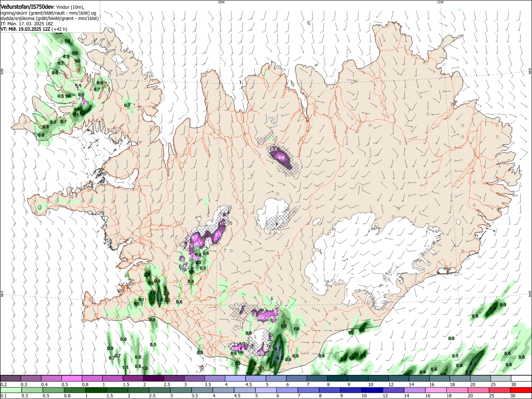This screenshot has height=399, width=532.
Task: Pick the deep blue 10 swatch in the rain legend
Action: click(372, 390)
